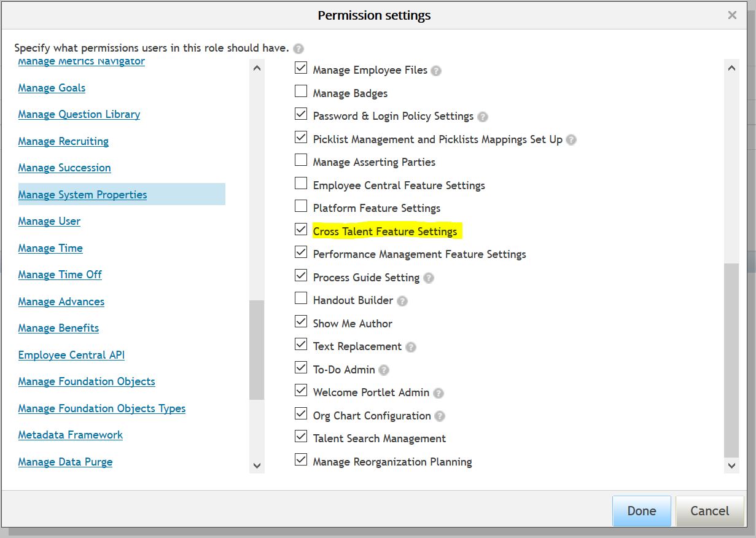Toggle Performance Management Feature Settings checkbox
756x538 pixels.
click(301, 252)
